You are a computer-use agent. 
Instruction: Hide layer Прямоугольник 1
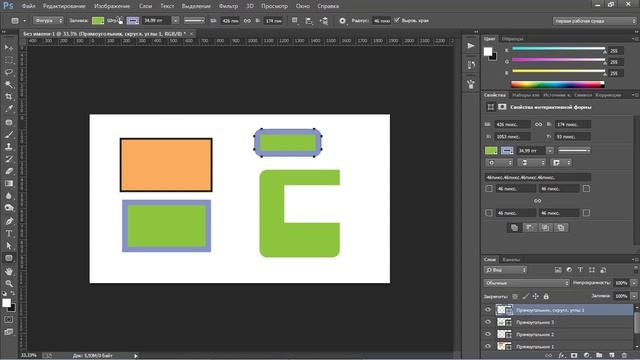488,346
